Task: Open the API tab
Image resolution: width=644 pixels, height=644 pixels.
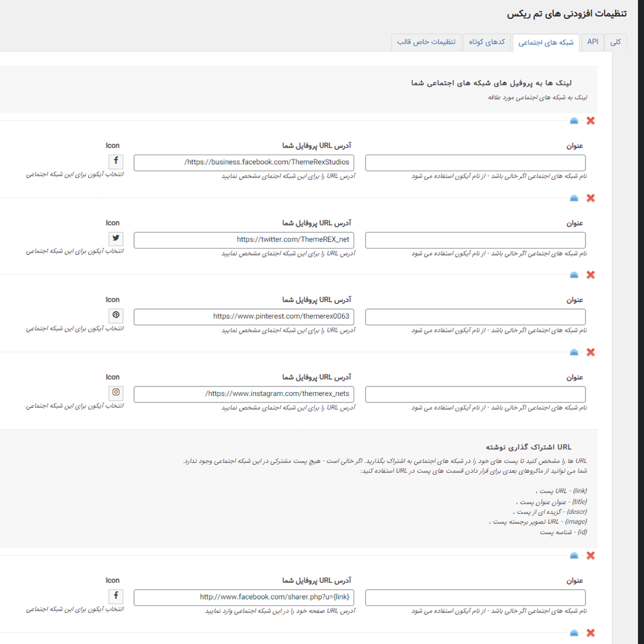Action: [x=592, y=42]
